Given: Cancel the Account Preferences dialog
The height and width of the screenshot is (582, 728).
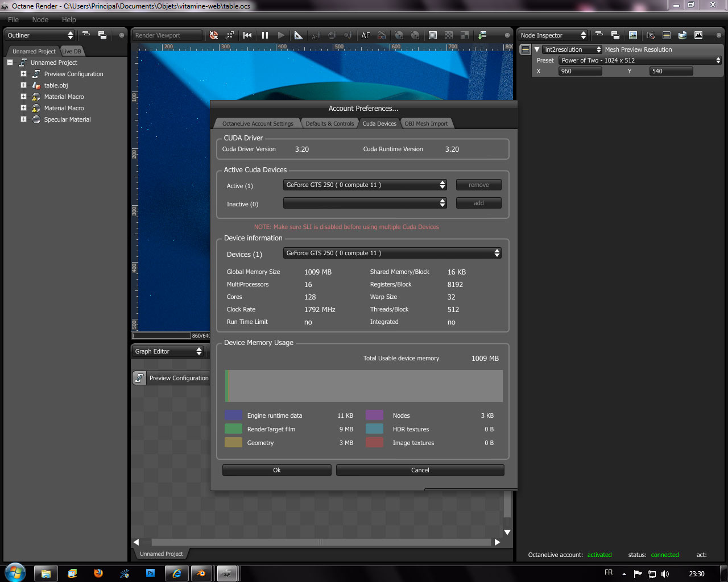Looking at the screenshot, I should coord(420,470).
